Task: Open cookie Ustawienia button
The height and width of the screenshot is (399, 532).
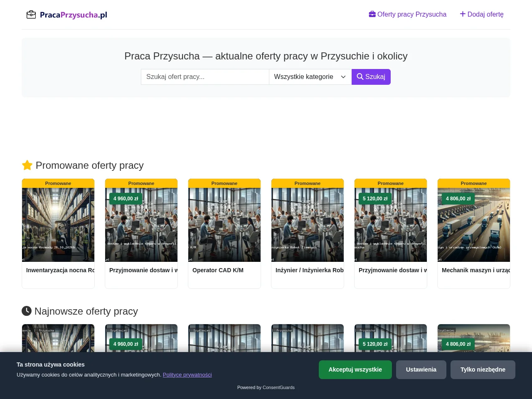Action: click(x=421, y=369)
